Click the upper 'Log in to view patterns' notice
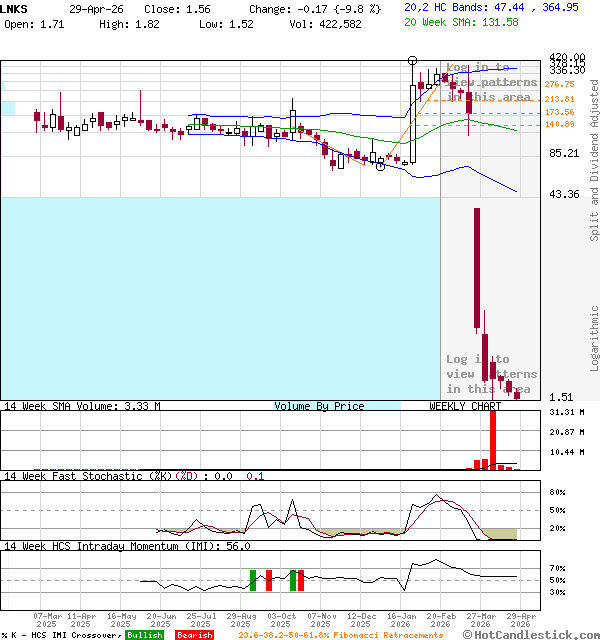Image resolution: width=600 pixels, height=640 pixels. pos(491,82)
